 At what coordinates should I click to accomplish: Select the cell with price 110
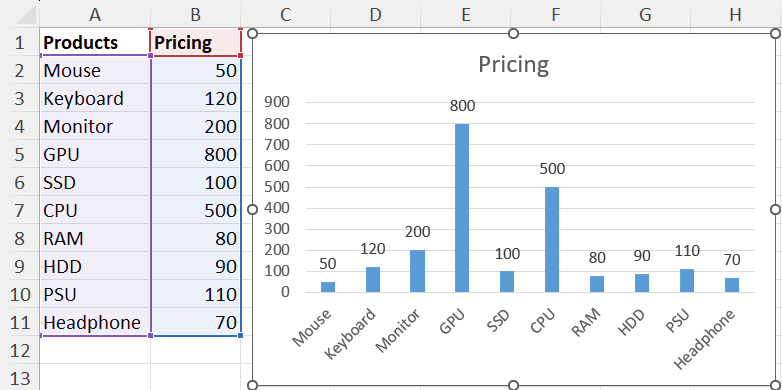point(196,294)
